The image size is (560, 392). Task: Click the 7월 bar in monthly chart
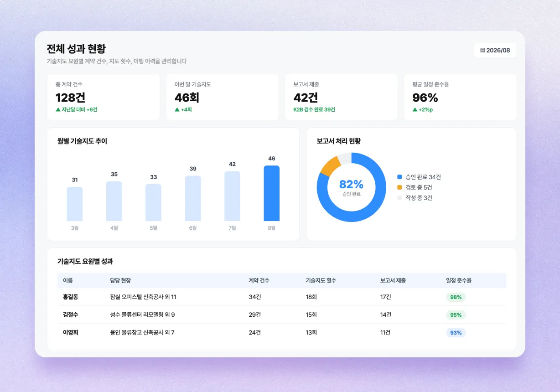tap(232, 196)
